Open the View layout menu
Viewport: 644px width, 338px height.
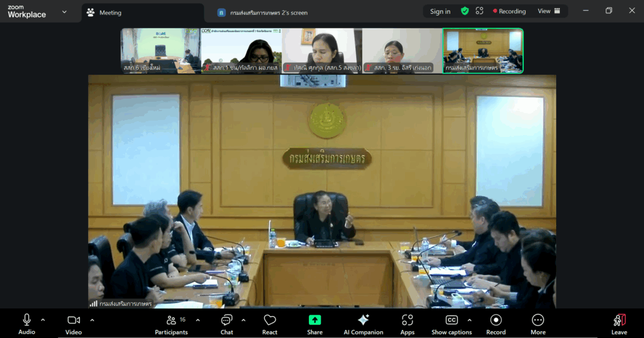pos(548,11)
